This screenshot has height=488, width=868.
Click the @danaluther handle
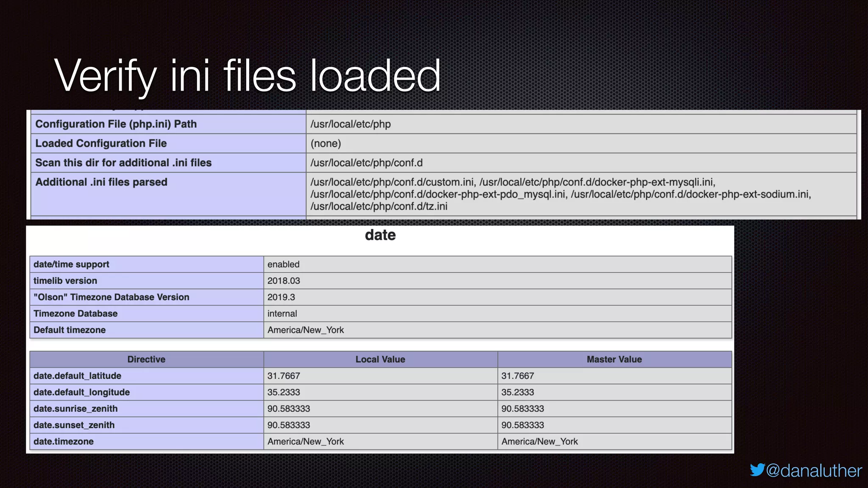814,471
